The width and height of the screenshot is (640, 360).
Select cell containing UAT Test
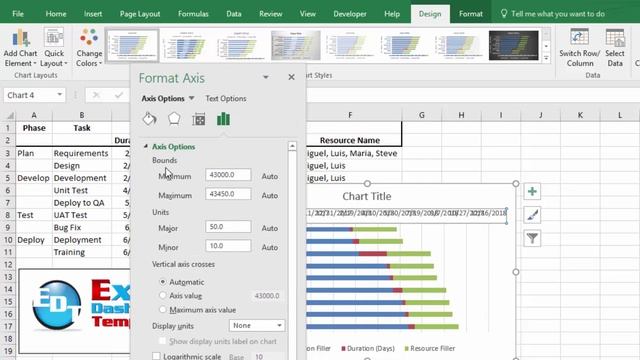tap(82, 215)
